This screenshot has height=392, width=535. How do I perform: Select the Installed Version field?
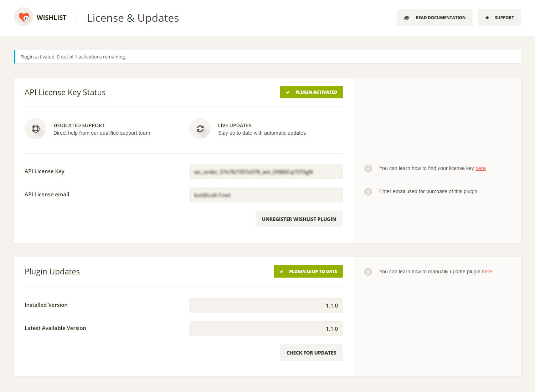266,305
